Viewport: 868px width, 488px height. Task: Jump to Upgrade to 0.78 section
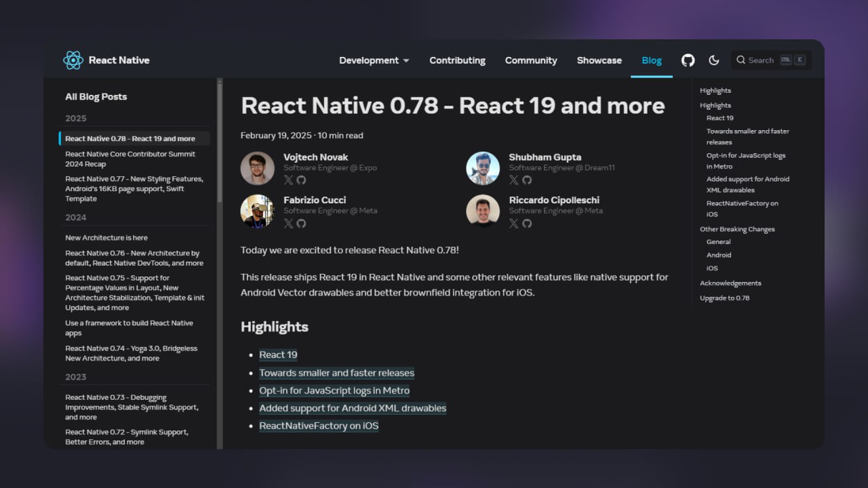[x=725, y=298]
